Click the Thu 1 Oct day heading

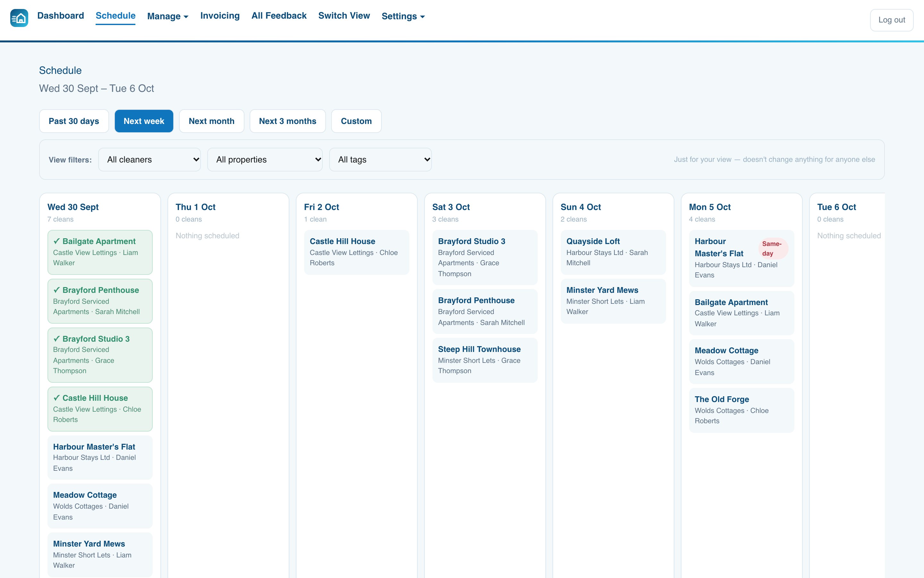pyautogui.click(x=195, y=207)
